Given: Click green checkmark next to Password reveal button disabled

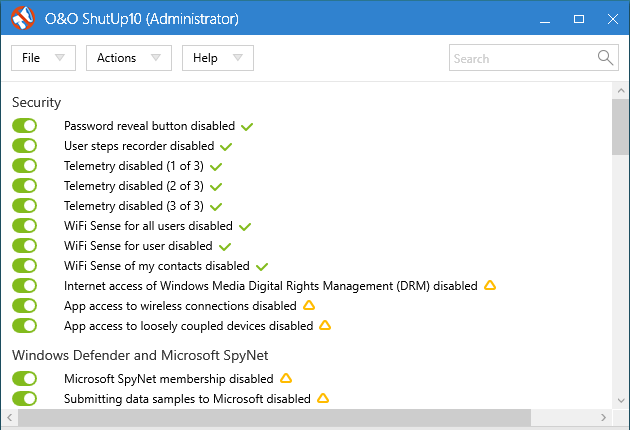Looking at the screenshot, I should pos(247,127).
